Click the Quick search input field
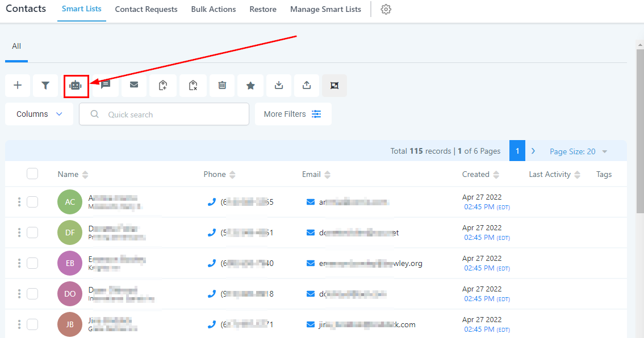Image resolution: width=644 pixels, height=338 pixels. click(x=170, y=115)
